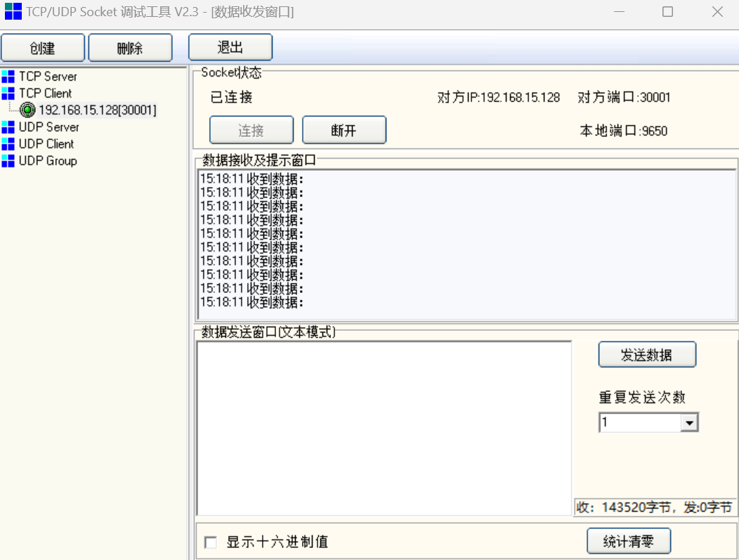Screen dimensions: 739x560
Task: Click the UDP Group tree icon
Action: pos(8,161)
